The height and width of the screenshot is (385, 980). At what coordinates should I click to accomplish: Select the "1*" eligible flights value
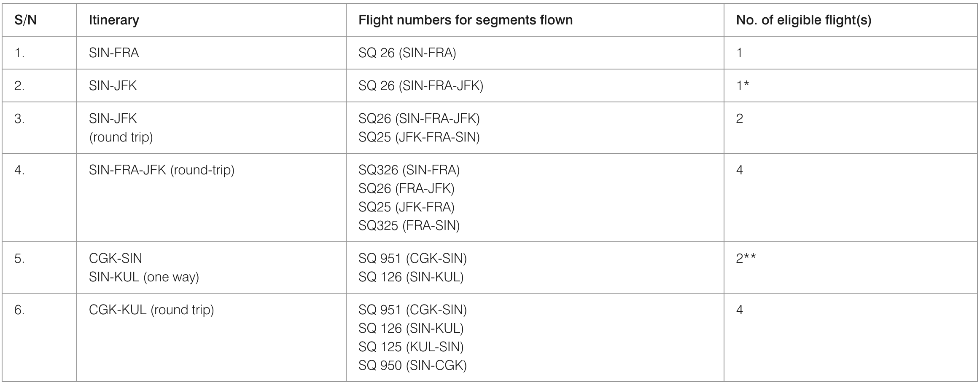click(x=743, y=86)
